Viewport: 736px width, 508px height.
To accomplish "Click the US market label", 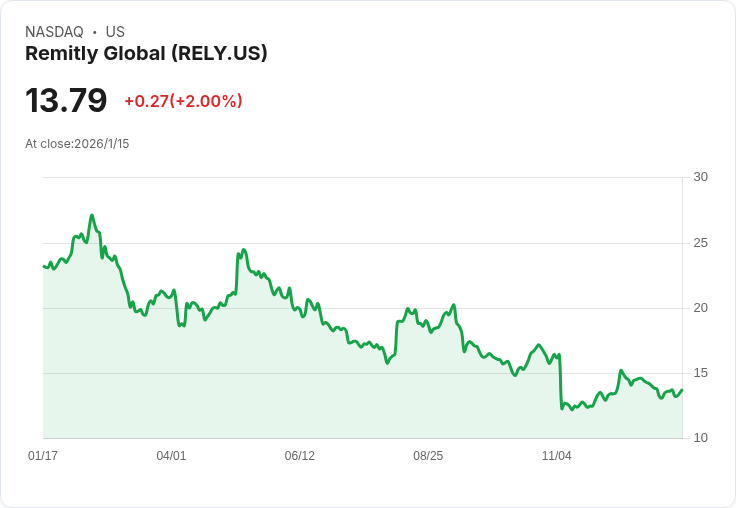I will coord(115,32).
